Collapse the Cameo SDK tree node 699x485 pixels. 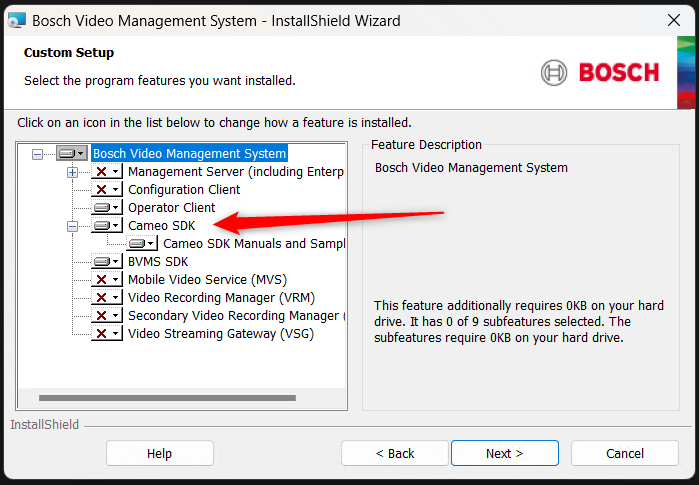click(x=72, y=226)
